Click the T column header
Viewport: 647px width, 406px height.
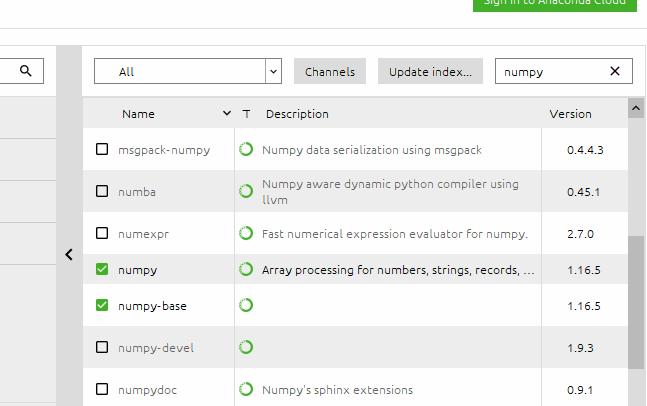[x=246, y=114]
